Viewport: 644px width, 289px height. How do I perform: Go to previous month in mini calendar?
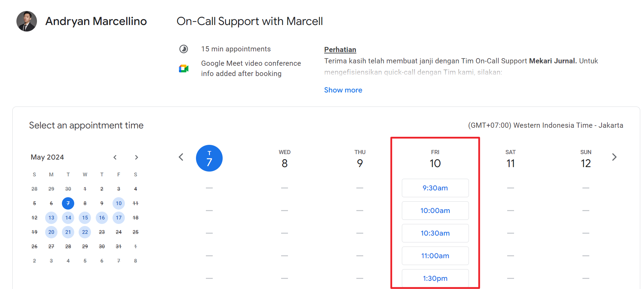pyautogui.click(x=115, y=157)
